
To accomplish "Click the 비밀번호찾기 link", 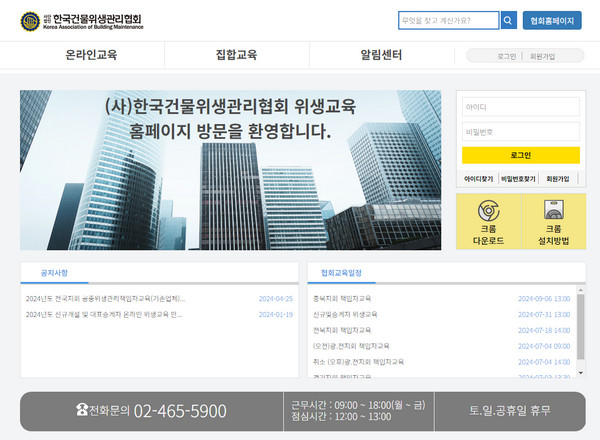I will pyautogui.click(x=518, y=179).
